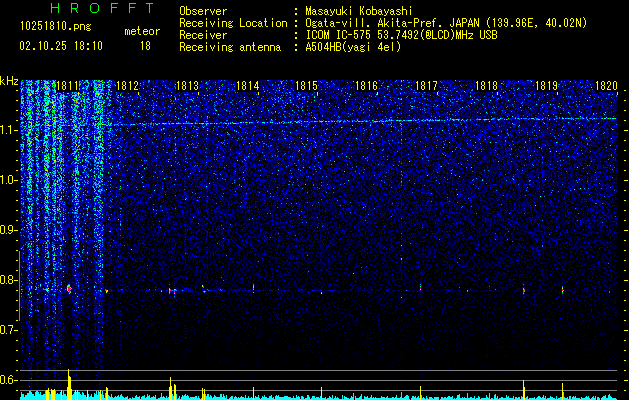The height and width of the screenshot is (400, 629).
Task: Click the date stamp 02.10.25 18:10
Action: (x=61, y=46)
